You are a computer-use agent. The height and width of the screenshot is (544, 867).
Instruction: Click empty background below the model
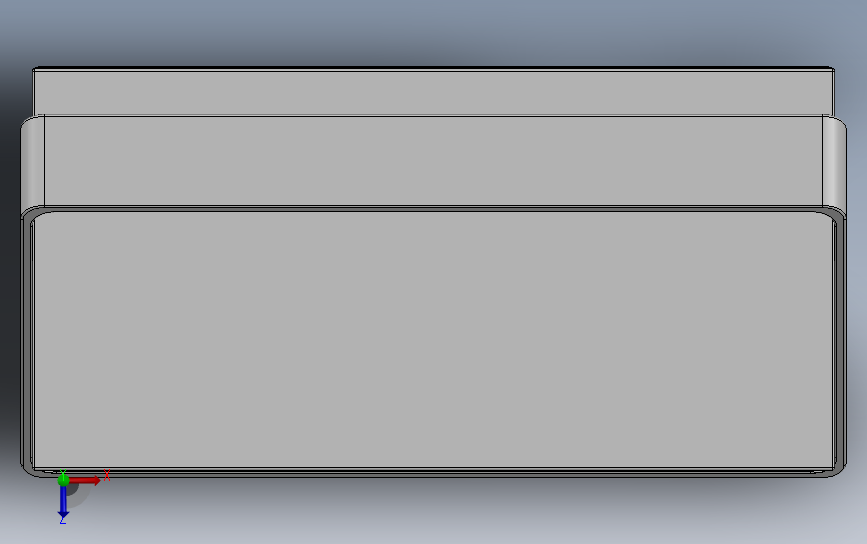(x=442, y=514)
